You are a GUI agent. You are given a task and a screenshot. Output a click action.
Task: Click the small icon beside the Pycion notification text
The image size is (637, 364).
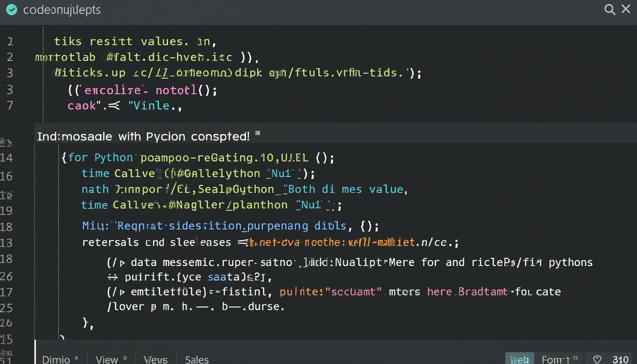257,134
